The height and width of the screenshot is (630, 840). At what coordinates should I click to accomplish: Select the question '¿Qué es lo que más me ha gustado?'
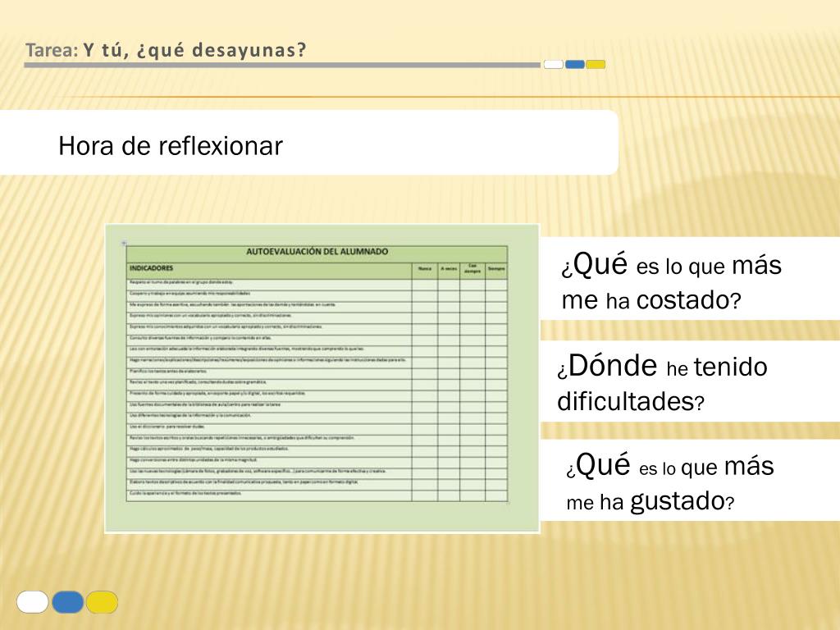pos(669,482)
